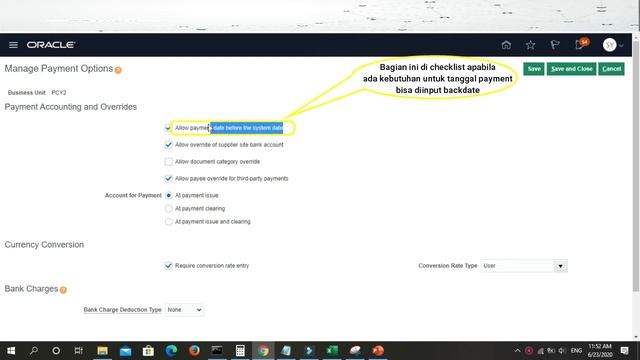Open the clock showing 11:52 AM
Image resolution: width=640 pixels, height=360 pixels.
point(600,351)
